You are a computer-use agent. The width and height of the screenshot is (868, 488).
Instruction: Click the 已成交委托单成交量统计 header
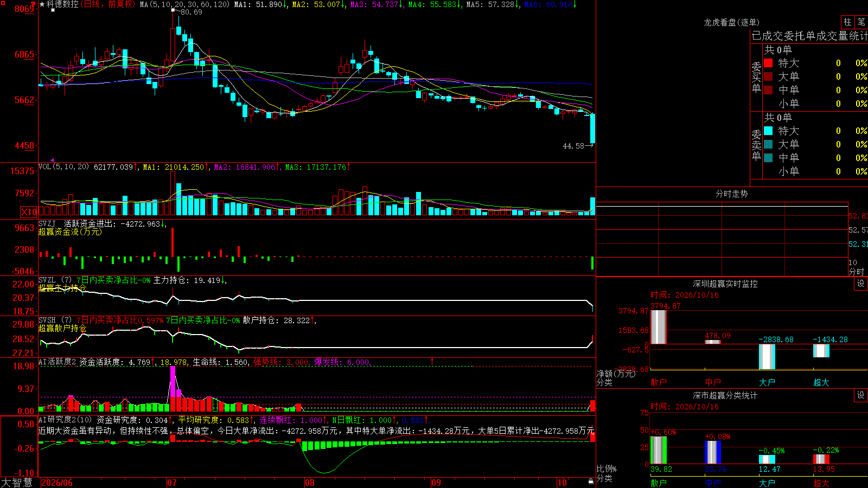click(809, 36)
